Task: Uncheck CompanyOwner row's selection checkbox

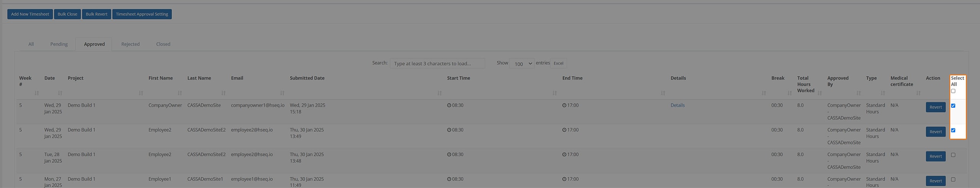Action: (x=953, y=106)
